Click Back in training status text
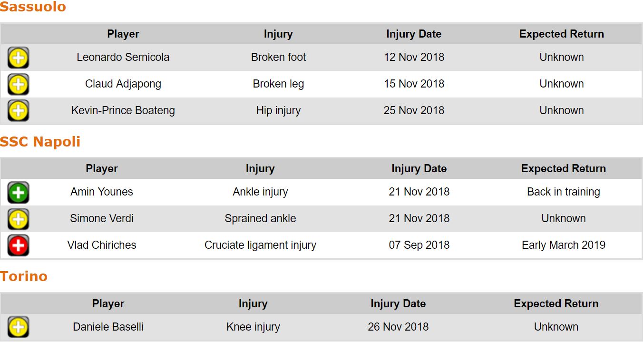644x342 pixels. [x=563, y=192]
